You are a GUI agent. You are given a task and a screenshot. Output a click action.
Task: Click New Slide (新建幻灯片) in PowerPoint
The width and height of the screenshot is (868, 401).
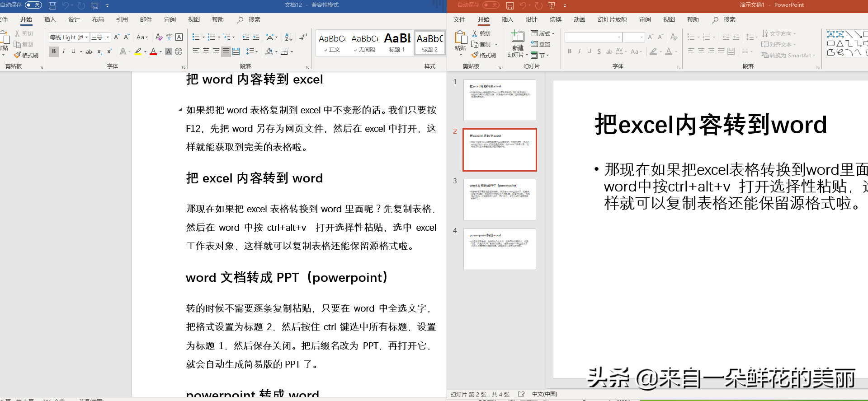(517, 44)
